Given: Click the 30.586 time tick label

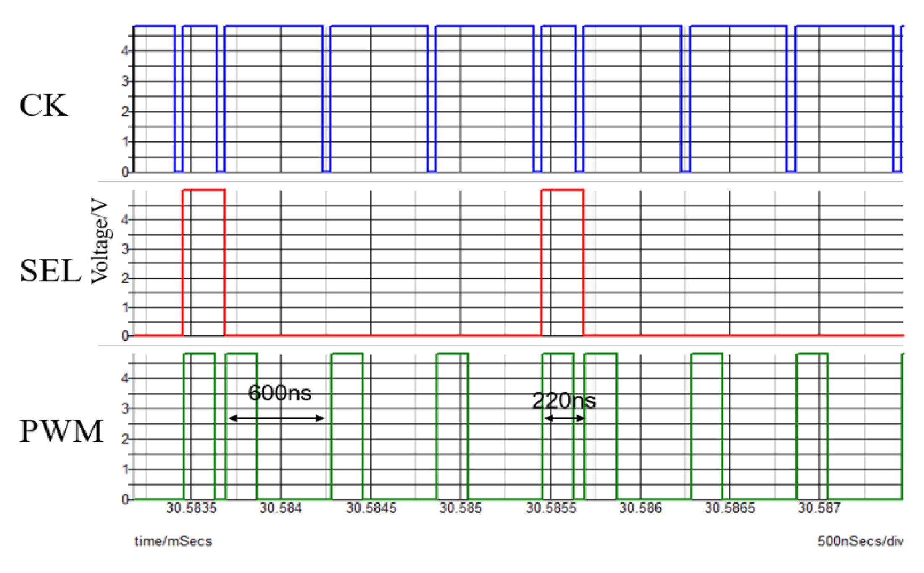Looking at the screenshot, I should (x=640, y=508).
